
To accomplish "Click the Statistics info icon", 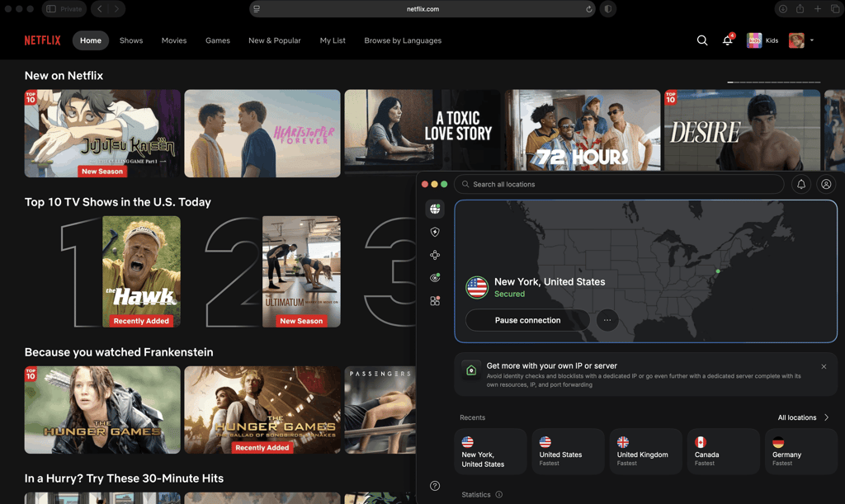I will (x=499, y=494).
